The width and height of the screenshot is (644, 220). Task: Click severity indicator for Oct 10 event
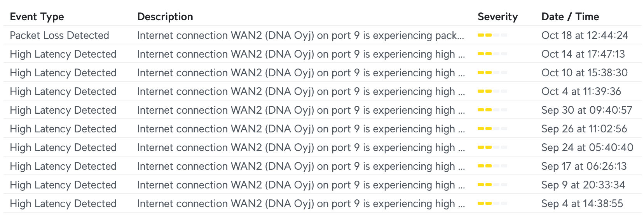tap(492, 73)
